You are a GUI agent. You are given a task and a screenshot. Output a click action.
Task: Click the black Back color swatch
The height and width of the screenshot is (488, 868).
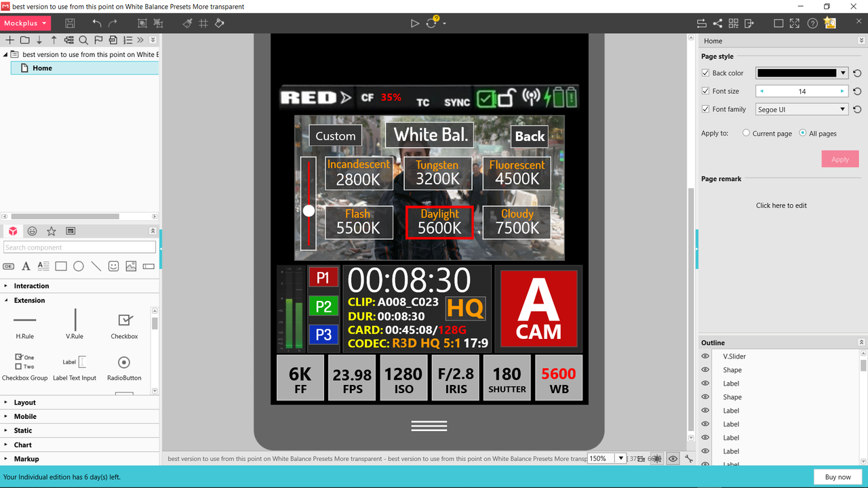[797, 73]
